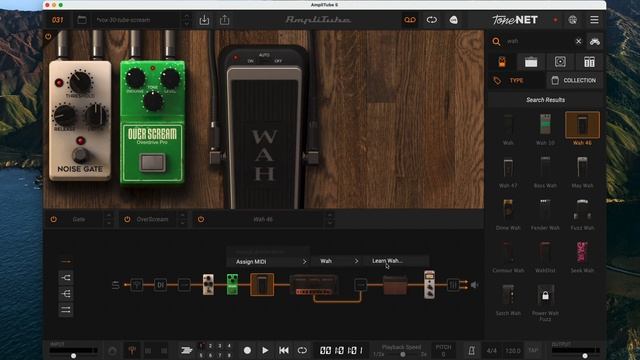This screenshot has height=360, width=640.
Task: Adjust the Playback Speed slider
Action: [402, 355]
